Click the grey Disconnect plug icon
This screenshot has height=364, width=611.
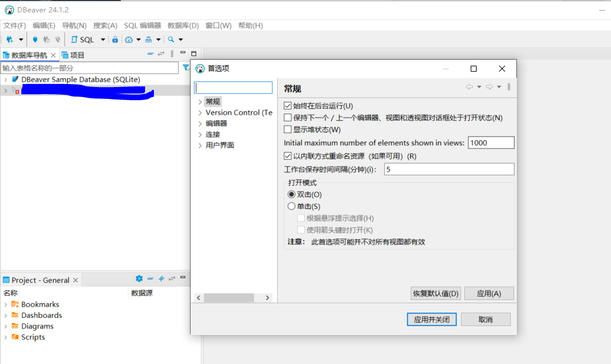(57, 40)
